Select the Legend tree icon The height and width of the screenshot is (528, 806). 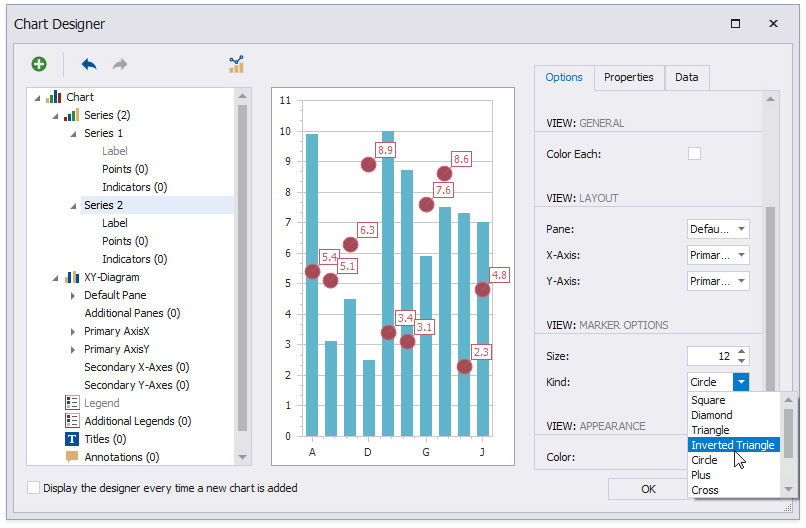pyautogui.click(x=72, y=403)
